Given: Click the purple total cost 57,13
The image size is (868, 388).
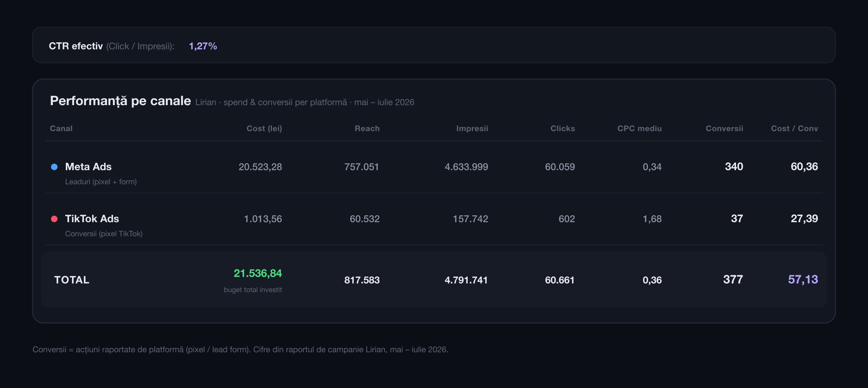Looking at the screenshot, I should pos(803,279).
